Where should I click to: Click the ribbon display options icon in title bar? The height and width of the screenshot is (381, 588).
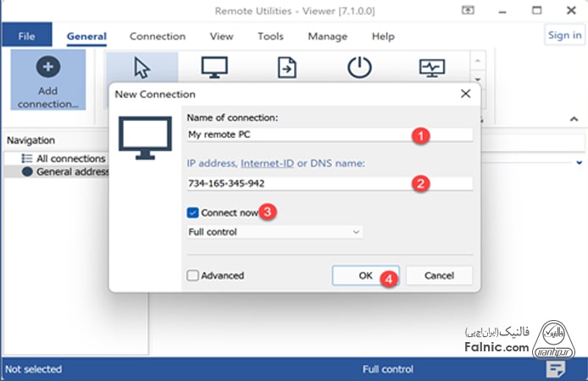click(x=467, y=11)
